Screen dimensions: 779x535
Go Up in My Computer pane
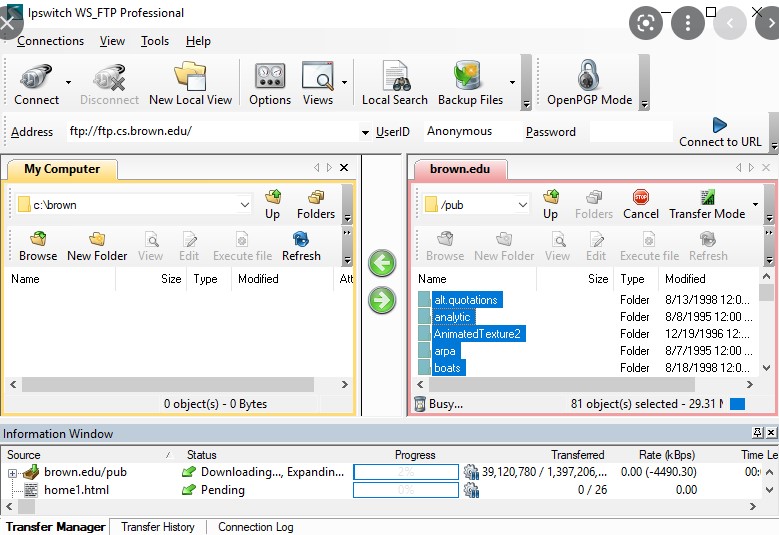point(272,204)
